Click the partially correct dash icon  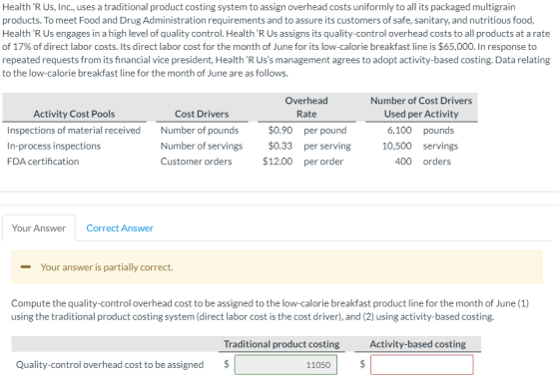[x=26, y=267]
